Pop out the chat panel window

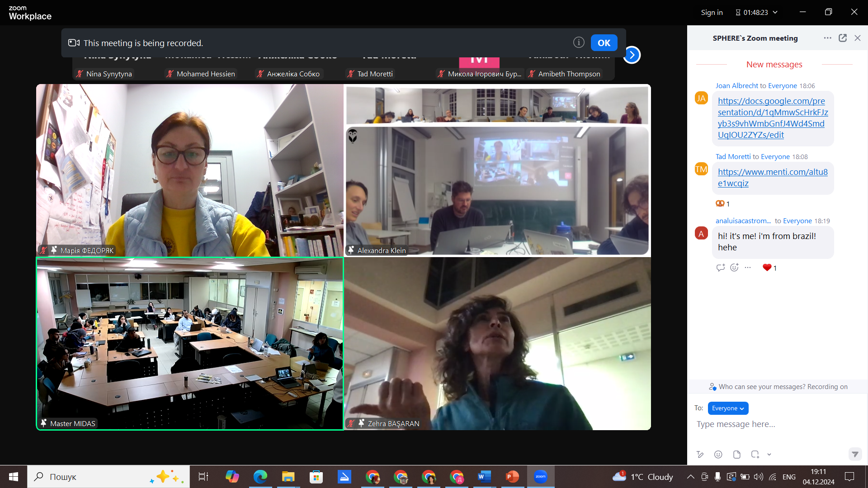point(843,38)
